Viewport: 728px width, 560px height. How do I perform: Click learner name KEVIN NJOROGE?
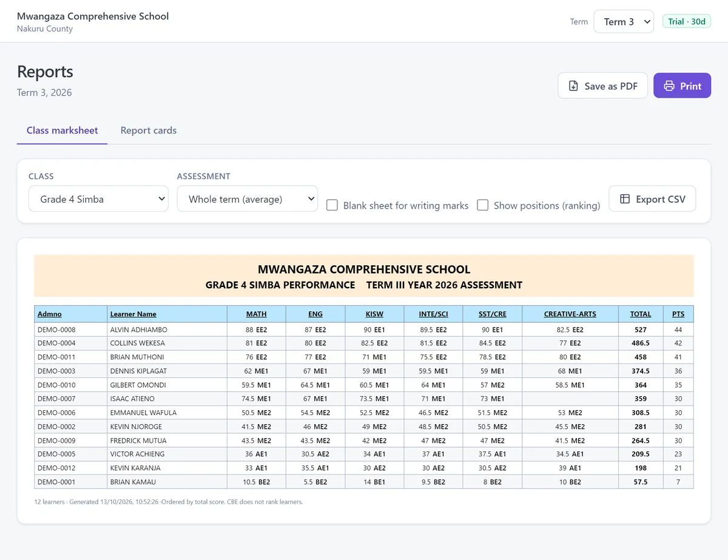(x=136, y=427)
